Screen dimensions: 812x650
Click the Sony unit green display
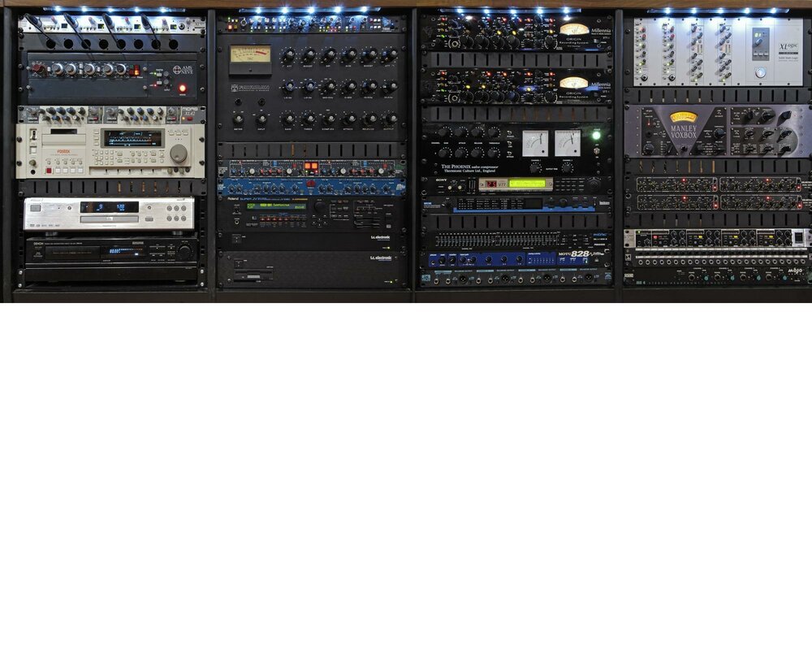(527, 184)
